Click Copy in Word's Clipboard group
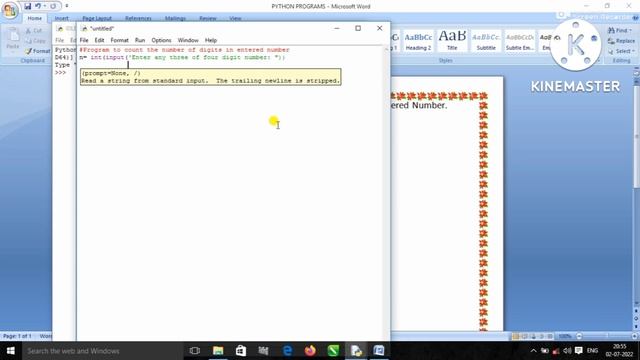The width and height of the screenshot is (640, 360). pyautogui.click(x=36, y=41)
